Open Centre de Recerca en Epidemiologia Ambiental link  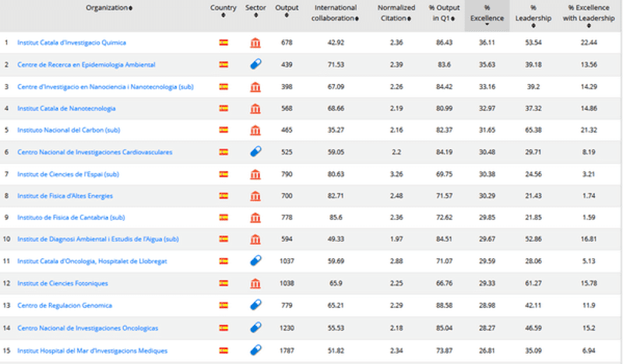[86, 65]
